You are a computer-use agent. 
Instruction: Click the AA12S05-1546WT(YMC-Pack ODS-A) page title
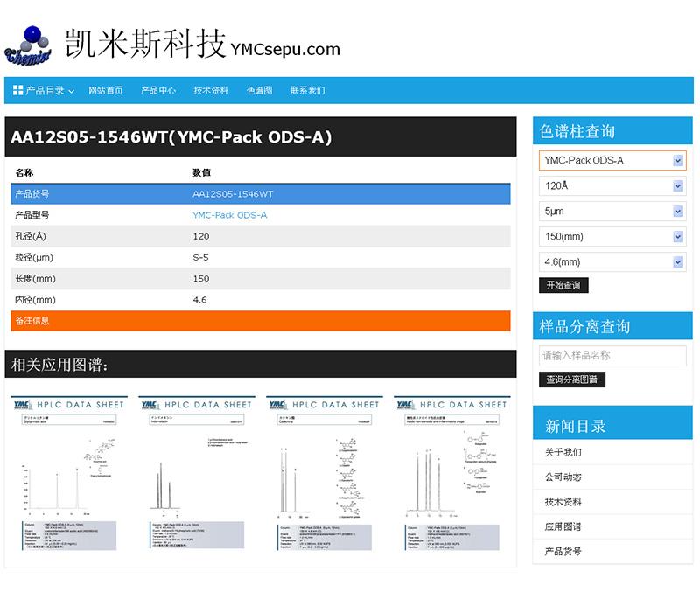pyautogui.click(x=171, y=137)
